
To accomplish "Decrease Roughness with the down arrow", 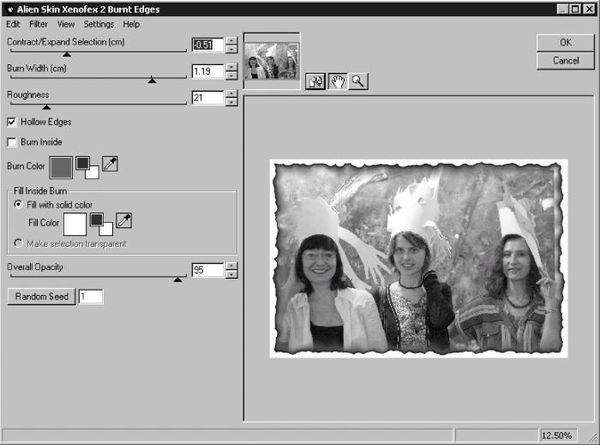I will pyautogui.click(x=231, y=102).
